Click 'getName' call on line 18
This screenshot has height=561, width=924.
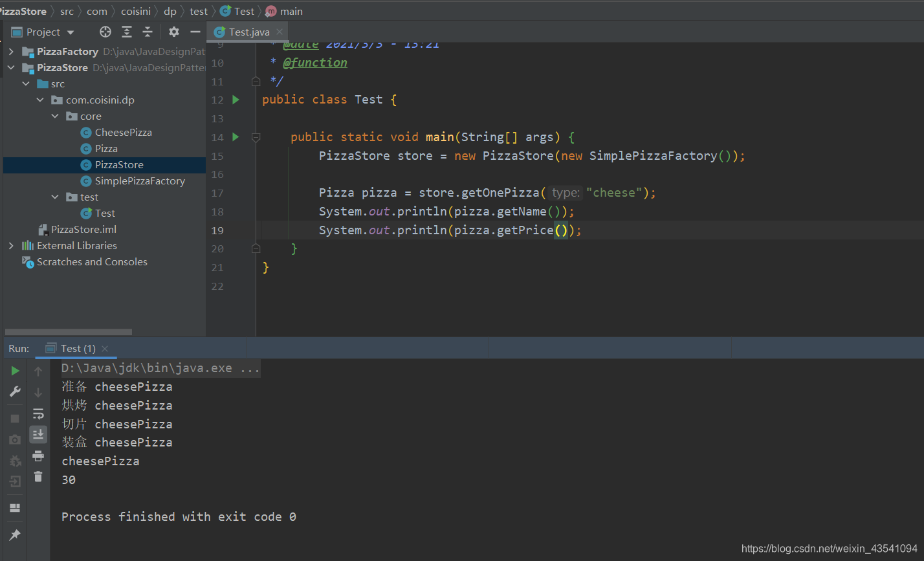pyautogui.click(x=522, y=212)
